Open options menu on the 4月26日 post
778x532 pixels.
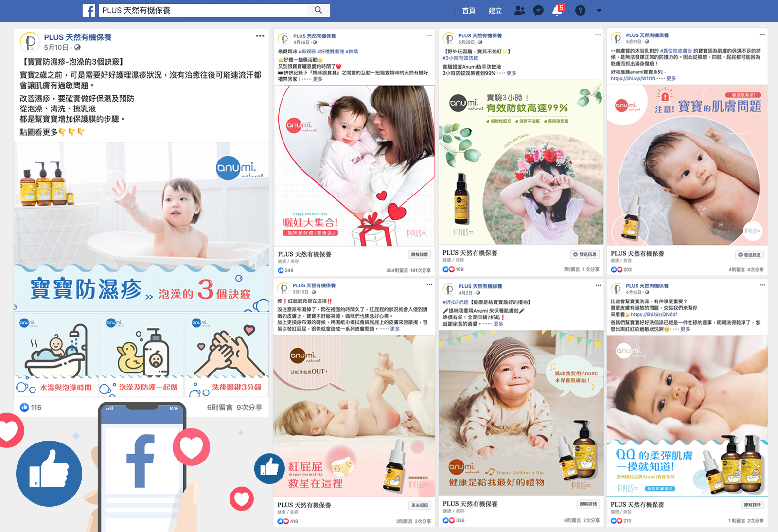(429, 35)
